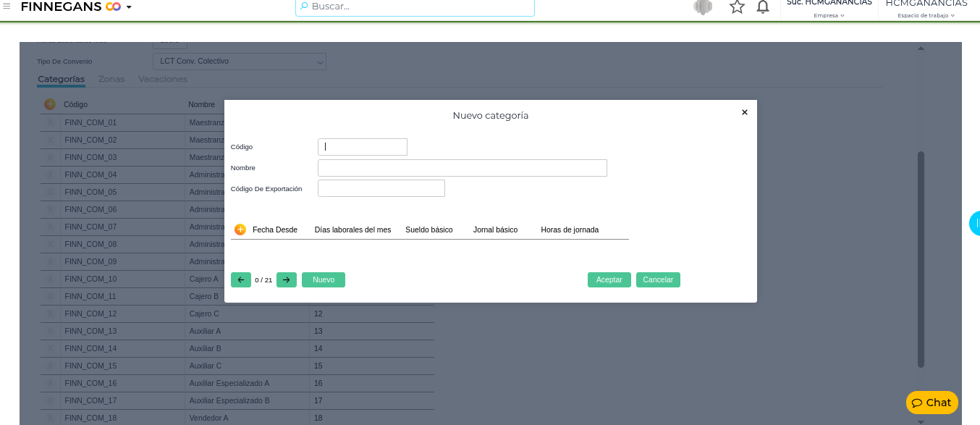
Task: Delete row FINN_COM_13 icon
Action: tap(50, 331)
